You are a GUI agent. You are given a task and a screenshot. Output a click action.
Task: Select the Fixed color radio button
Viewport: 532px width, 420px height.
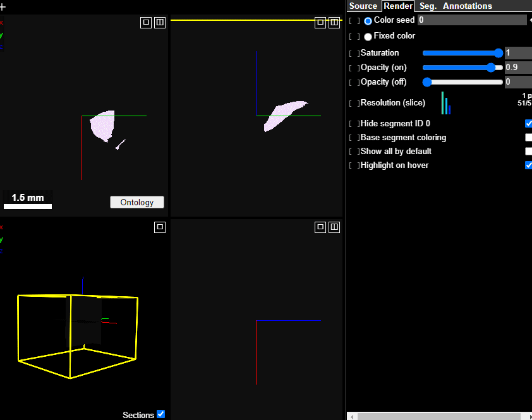[367, 36]
